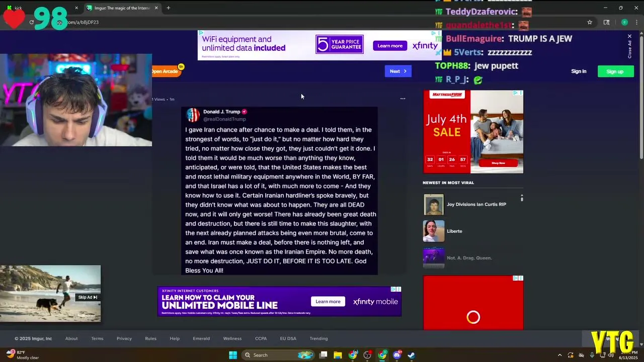This screenshot has height=362, width=644.
Task: Open the AdChoices icon on top banner ad
Action: 434,33
